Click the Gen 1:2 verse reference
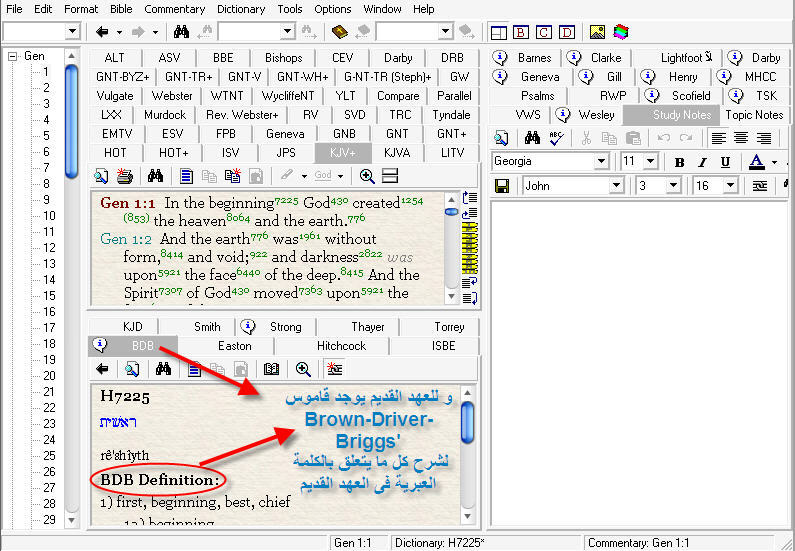This screenshot has height=551, width=795. click(x=126, y=239)
